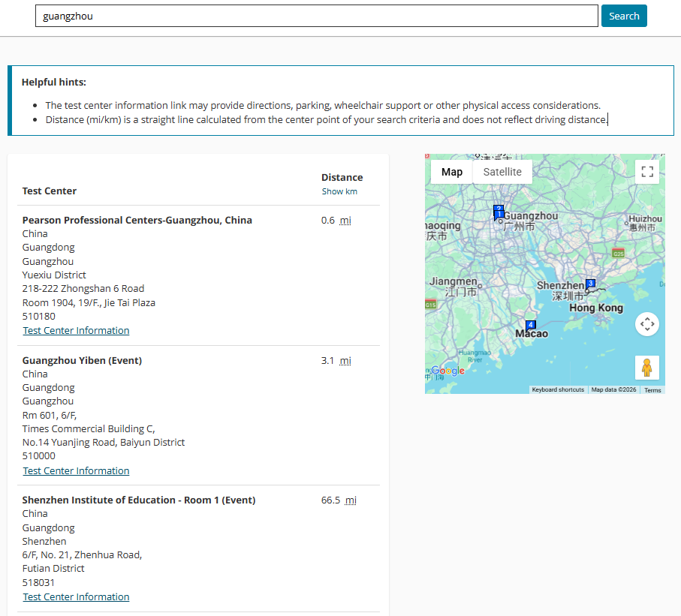The width and height of the screenshot is (681, 616).
Task: Click 'Shenzhen Institute of Education - Room 1 (Event)'
Action: (139, 500)
